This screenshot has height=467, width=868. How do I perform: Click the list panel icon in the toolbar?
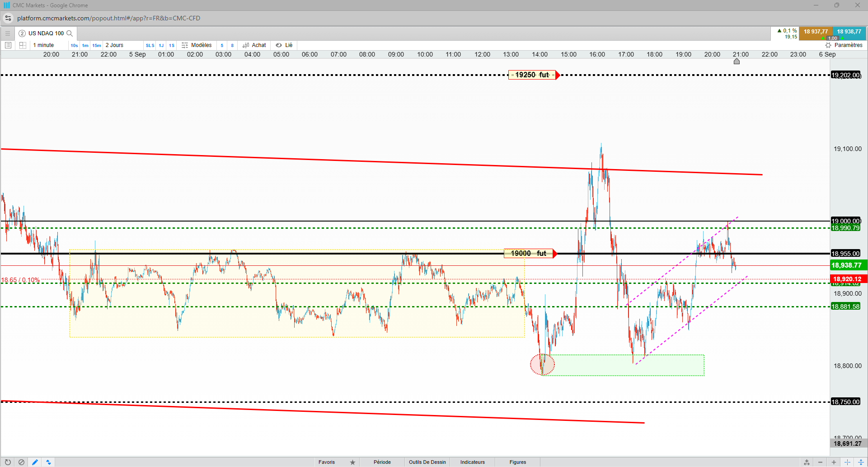pos(8,45)
